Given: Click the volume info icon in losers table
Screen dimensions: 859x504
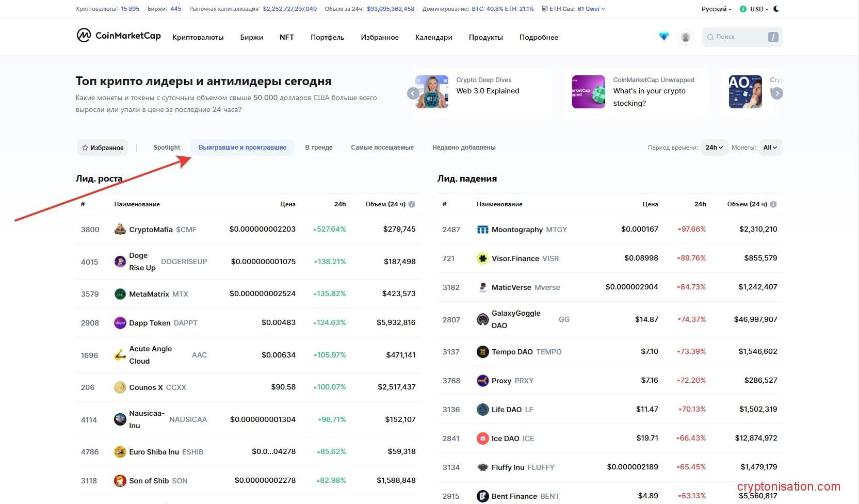Looking at the screenshot, I should tap(773, 204).
